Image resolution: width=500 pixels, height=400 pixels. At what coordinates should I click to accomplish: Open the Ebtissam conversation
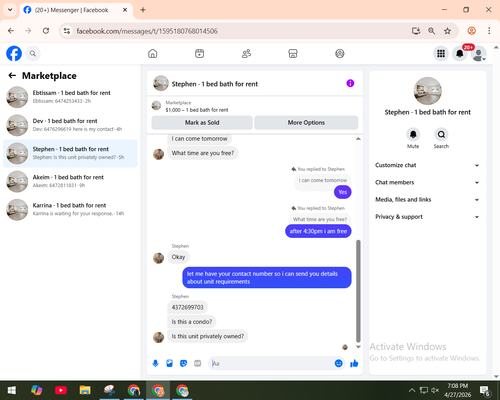(70, 97)
